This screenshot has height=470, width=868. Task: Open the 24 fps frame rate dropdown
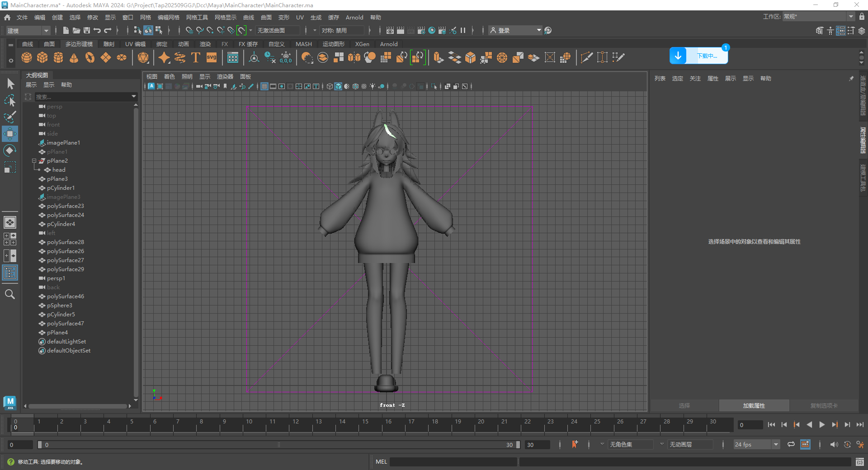point(756,444)
